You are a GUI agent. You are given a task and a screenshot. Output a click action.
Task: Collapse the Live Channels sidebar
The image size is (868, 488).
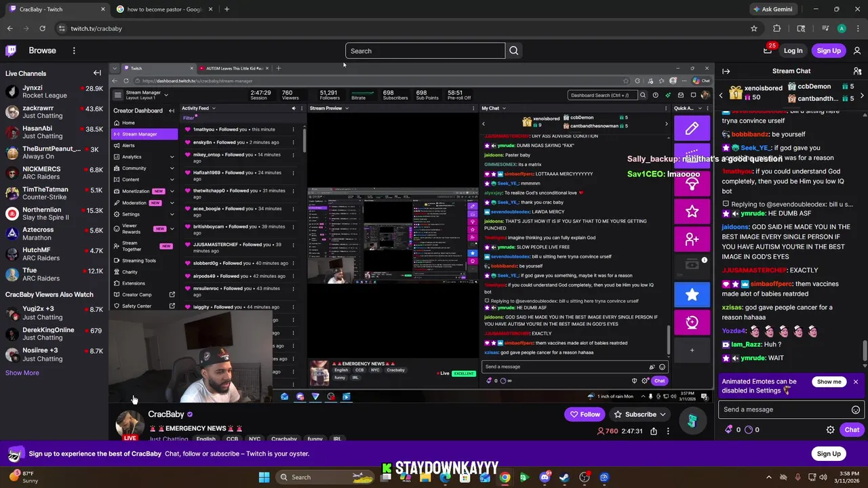click(97, 73)
